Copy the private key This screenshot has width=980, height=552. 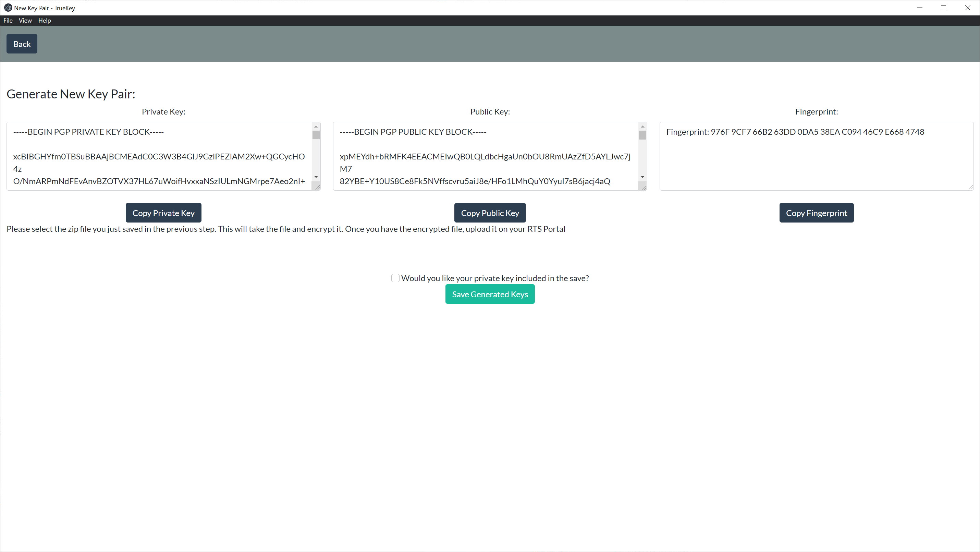[163, 213]
